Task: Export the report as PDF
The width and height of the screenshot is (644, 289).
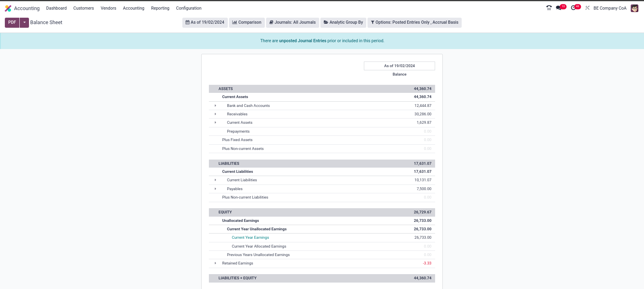Action: click(x=12, y=23)
